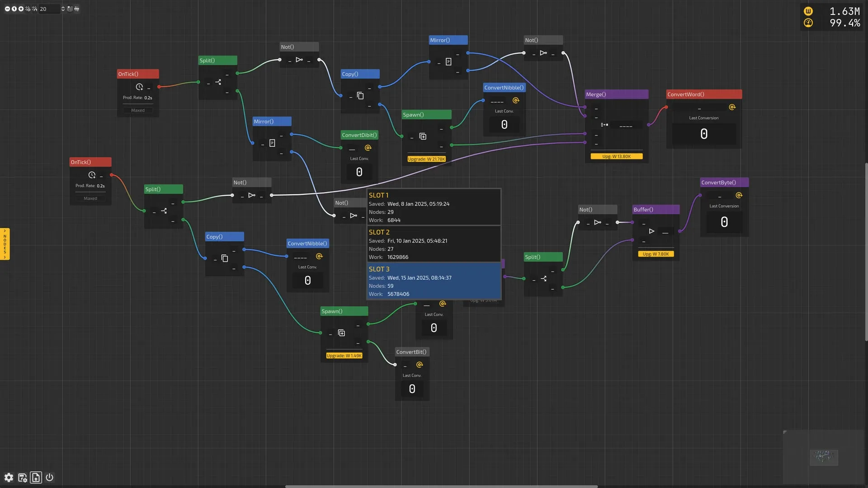868x488 pixels.
Task: Click the power quit icon
Action: pos(50,478)
